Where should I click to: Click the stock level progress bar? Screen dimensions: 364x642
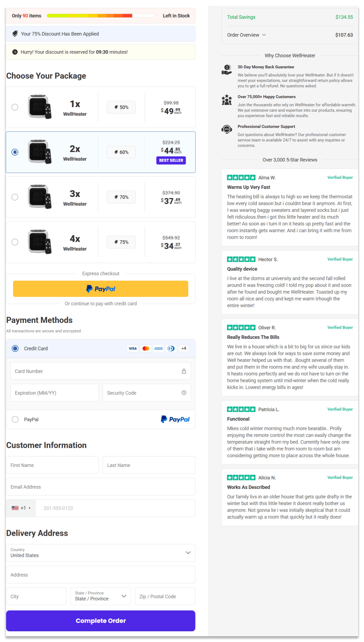pyautogui.click(x=101, y=16)
